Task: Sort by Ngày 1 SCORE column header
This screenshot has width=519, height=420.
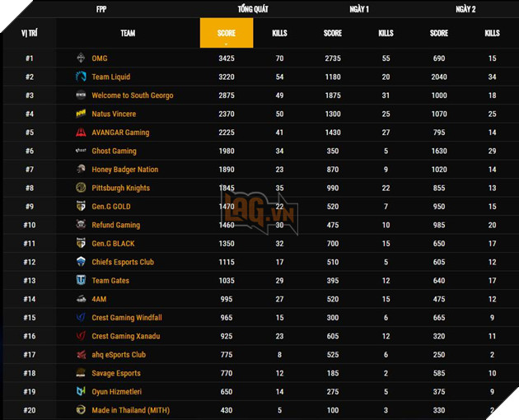Action: tap(333, 33)
